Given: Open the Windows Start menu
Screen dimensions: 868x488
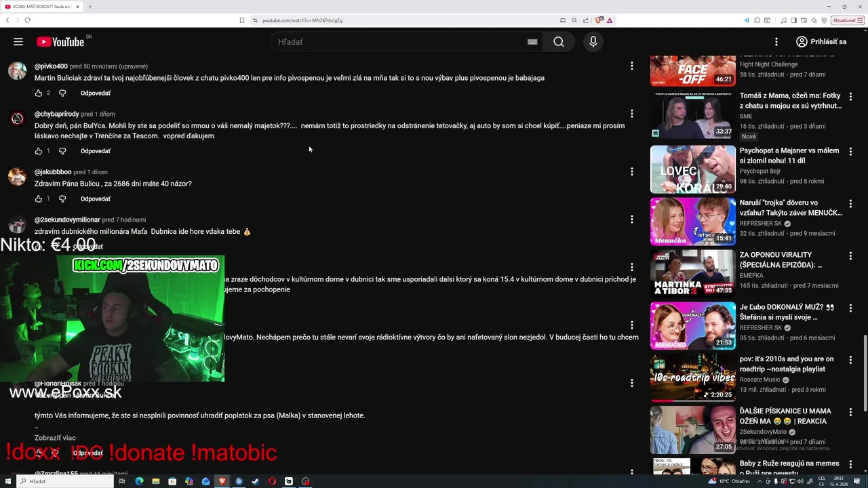Looking at the screenshot, I should coord(8,481).
